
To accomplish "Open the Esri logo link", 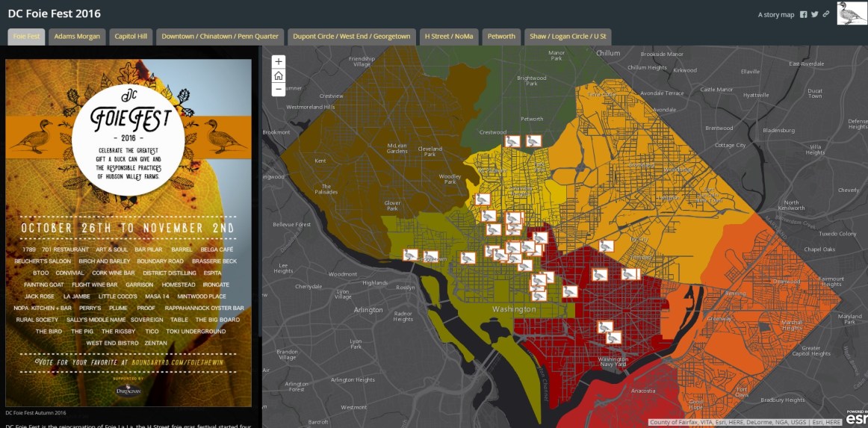I will coord(856,419).
